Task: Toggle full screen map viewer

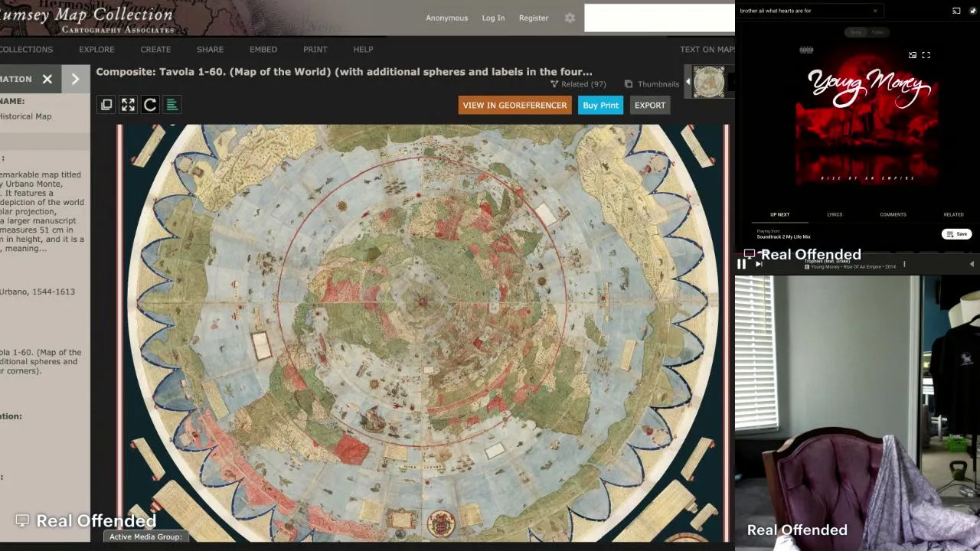Action: pos(128,105)
